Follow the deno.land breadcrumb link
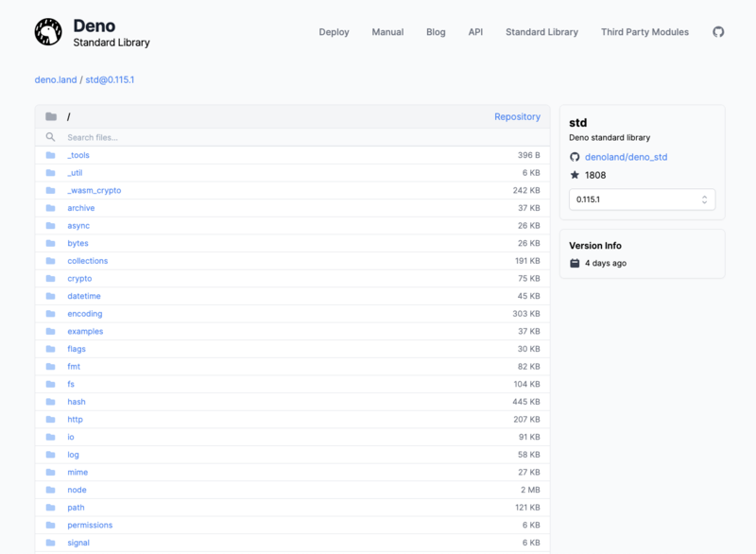The image size is (756, 554). 56,79
